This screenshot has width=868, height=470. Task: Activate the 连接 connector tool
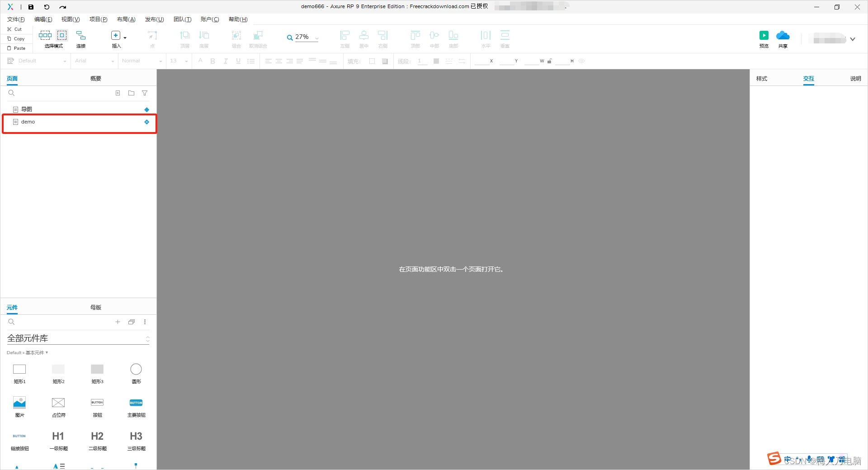coord(81,38)
